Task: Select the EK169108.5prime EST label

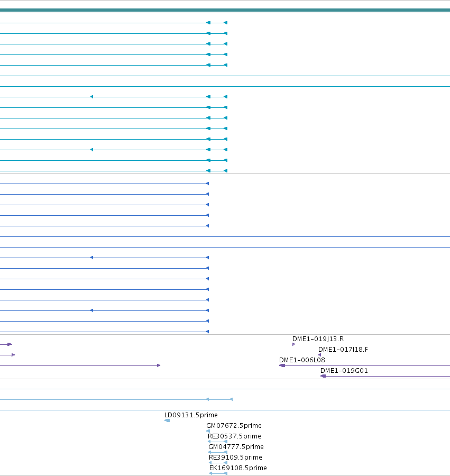Action: (x=238, y=468)
